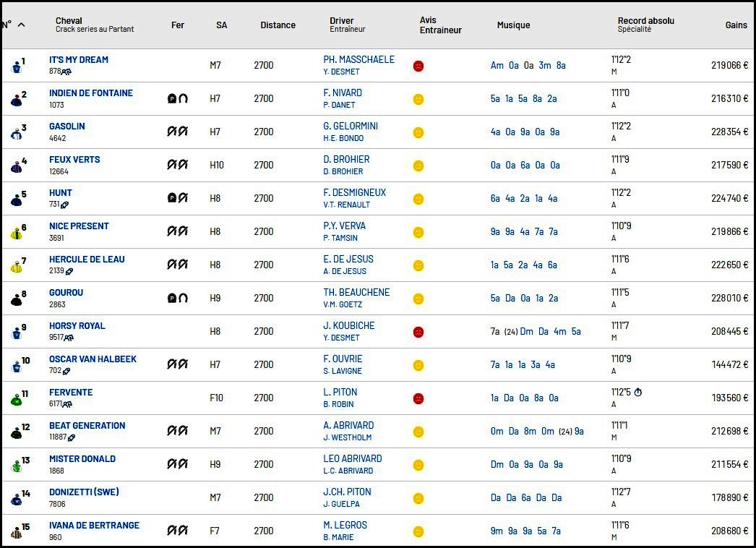Click the horseshoe icons for INDIEN DE FONTAINE
The height and width of the screenshot is (548, 756).
coord(177,98)
